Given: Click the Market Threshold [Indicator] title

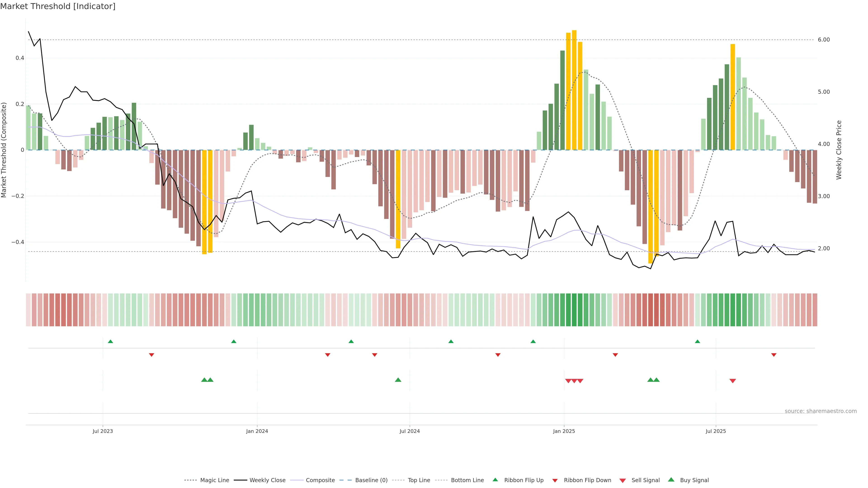Looking at the screenshot, I should pos(58,6).
